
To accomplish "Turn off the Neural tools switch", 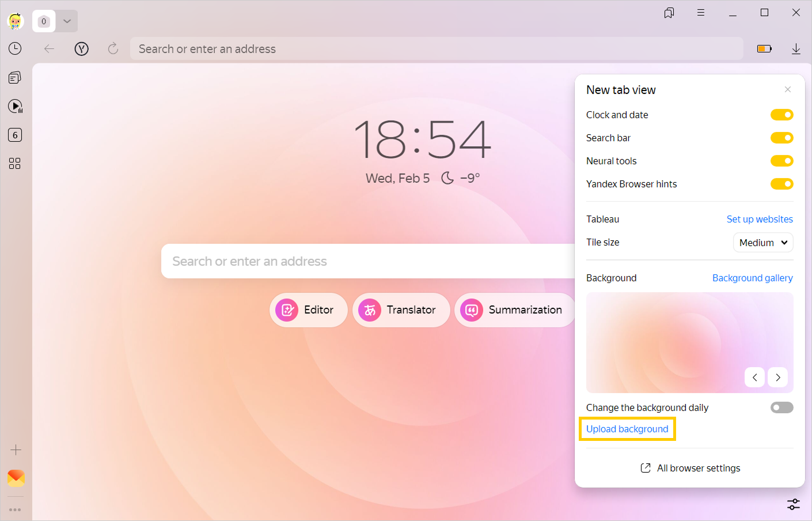I will coord(781,161).
